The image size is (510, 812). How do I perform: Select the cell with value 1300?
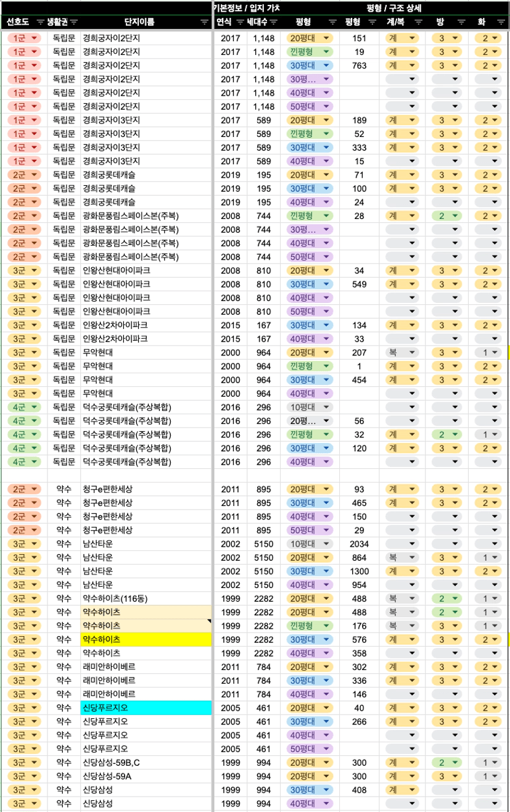[x=359, y=571]
